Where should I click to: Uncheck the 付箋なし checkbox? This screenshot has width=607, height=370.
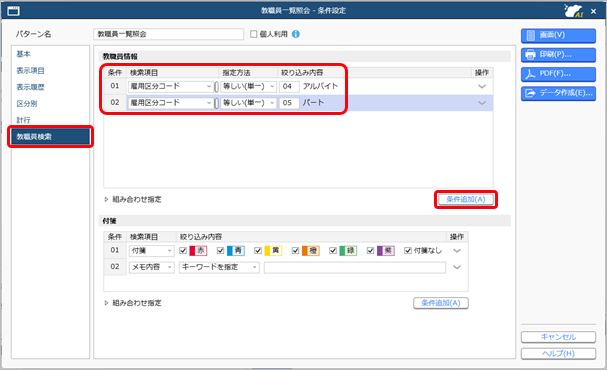[x=408, y=251]
